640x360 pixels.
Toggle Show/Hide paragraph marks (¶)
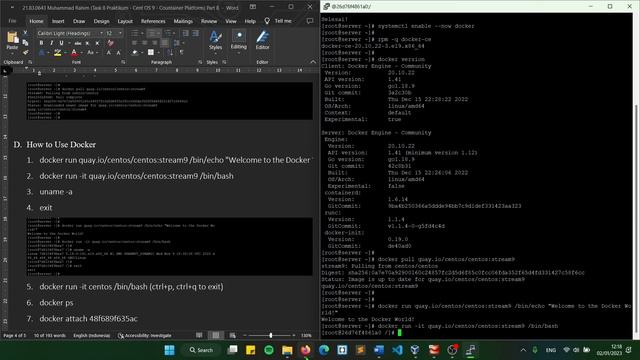(x=181, y=53)
